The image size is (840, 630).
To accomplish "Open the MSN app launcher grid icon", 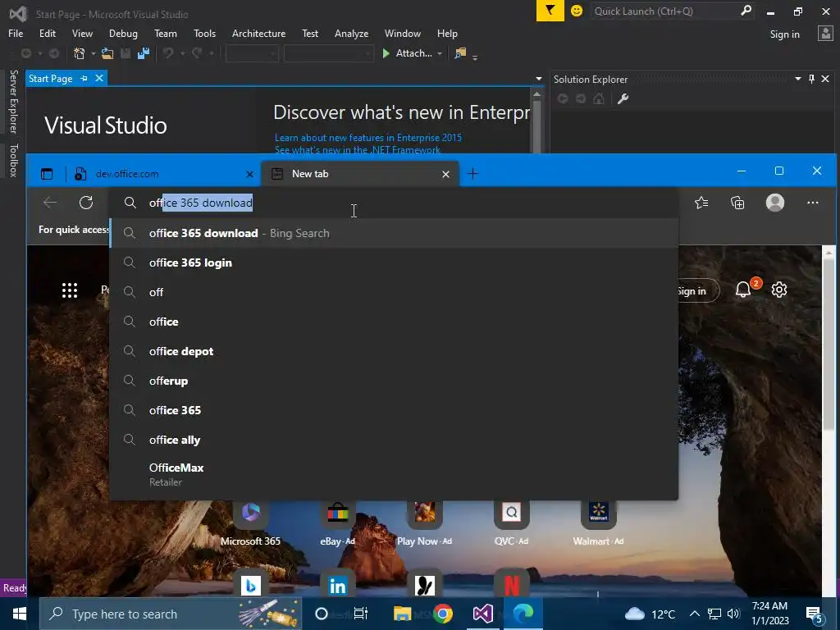I will point(70,290).
